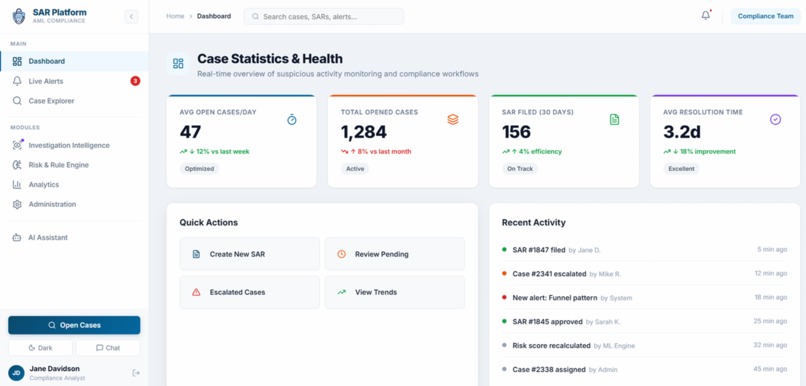806x386 pixels.
Task: Click the Case Explorer magnifier icon
Action: click(x=17, y=101)
